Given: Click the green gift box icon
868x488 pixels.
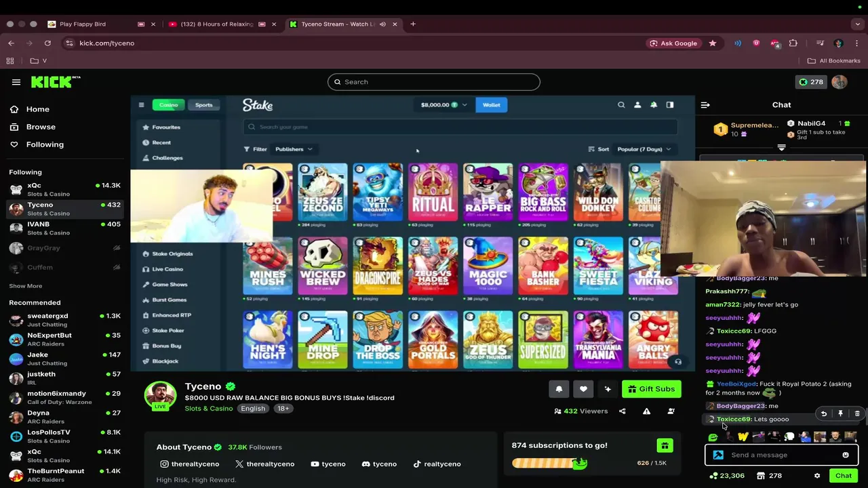Looking at the screenshot, I should (665, 445).
